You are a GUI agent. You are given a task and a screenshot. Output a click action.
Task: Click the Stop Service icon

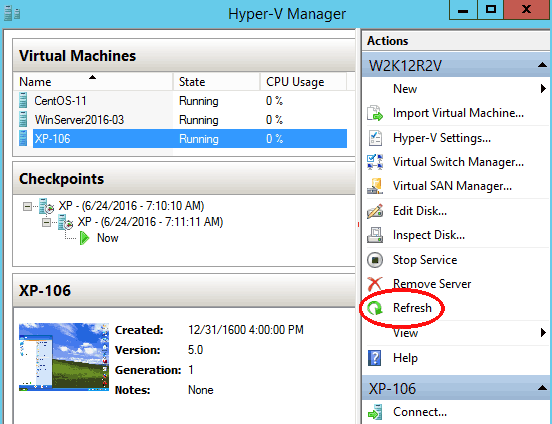coord(375,260)
